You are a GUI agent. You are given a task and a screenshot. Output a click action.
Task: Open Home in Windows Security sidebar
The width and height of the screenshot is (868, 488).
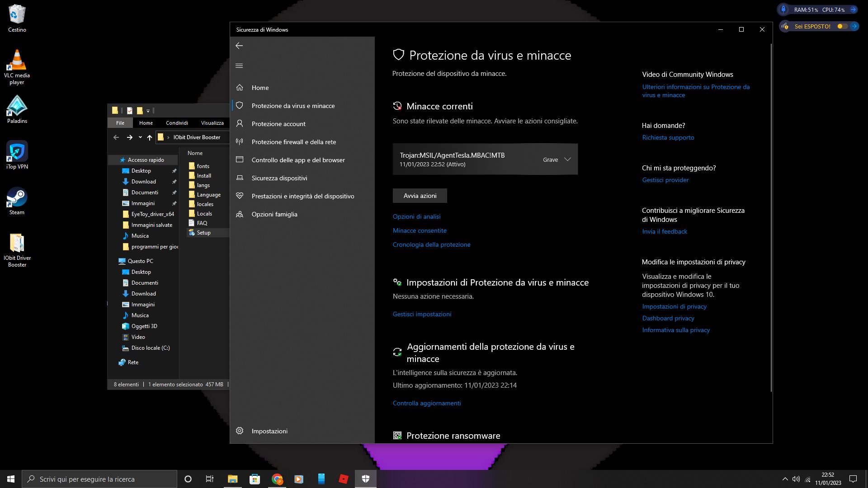click(x=260, y=88)
